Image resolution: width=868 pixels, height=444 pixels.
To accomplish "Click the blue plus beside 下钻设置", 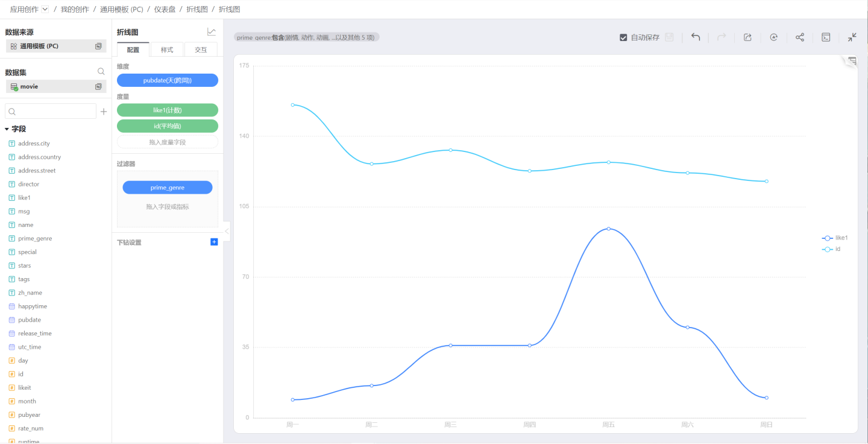I will coord(214,242).
